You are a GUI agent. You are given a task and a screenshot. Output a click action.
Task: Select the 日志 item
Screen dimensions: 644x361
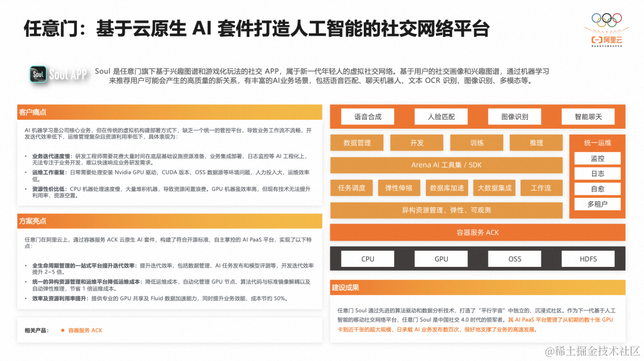click(x=597, y=173)
